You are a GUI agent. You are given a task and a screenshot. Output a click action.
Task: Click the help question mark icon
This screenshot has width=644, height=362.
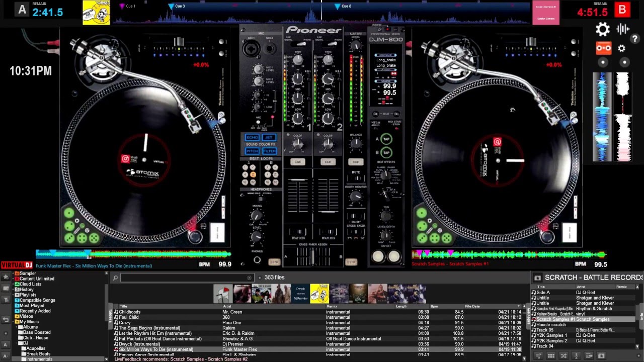(x=635, y=39)
